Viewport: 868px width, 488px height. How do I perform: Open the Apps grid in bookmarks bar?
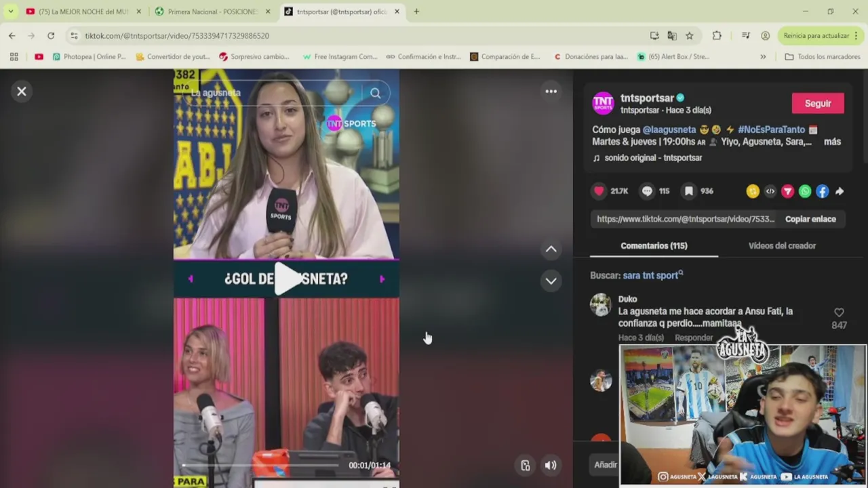[x=14, y=57]
